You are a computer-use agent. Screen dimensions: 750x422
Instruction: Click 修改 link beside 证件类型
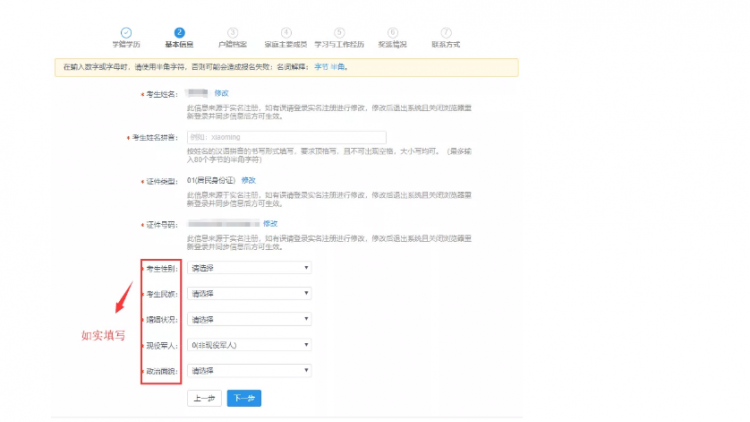248,180
